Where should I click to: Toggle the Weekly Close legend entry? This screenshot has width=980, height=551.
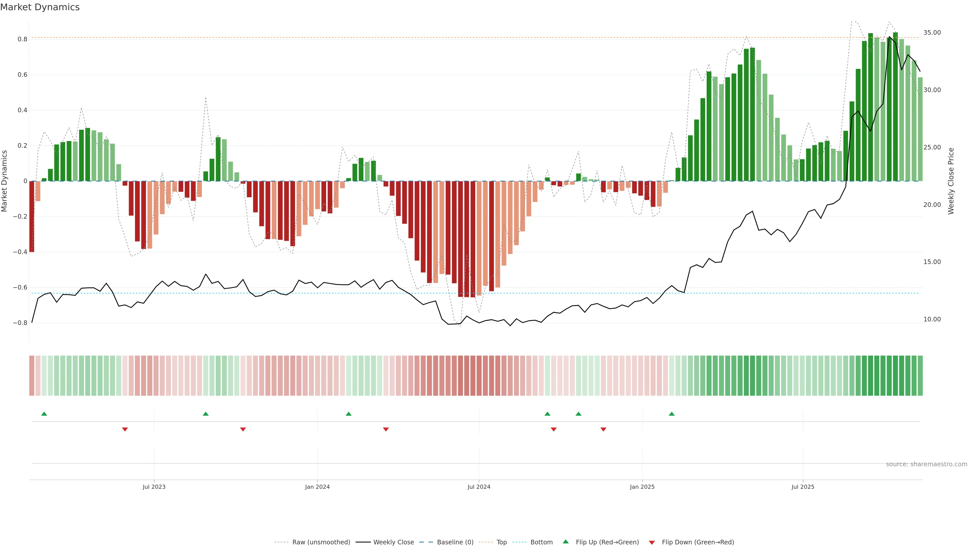coord(393,542)
